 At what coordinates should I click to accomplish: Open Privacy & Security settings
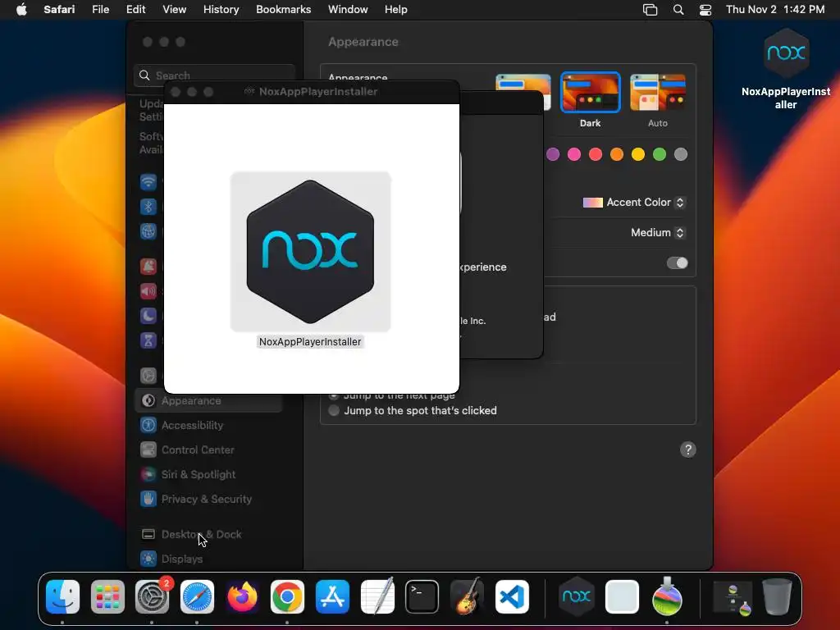209,500
